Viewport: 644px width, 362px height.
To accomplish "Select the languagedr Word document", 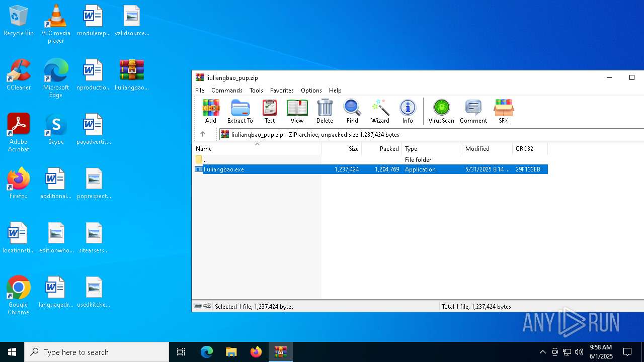I will (56, 293).
